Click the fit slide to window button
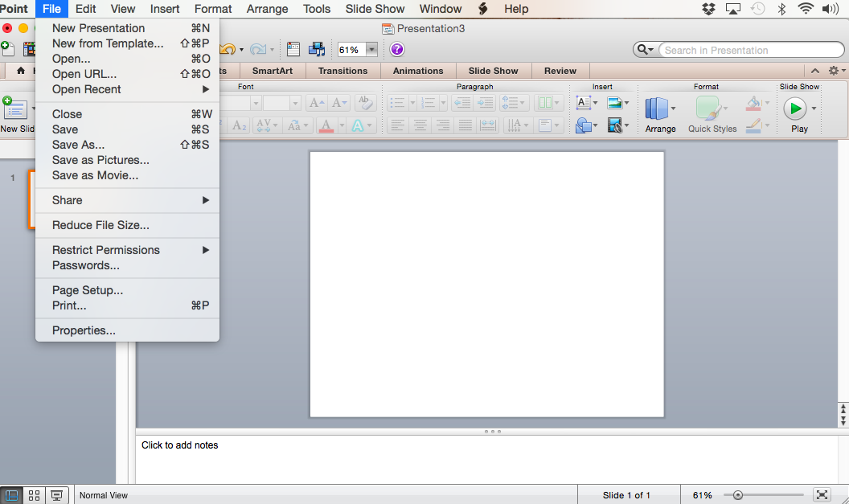The width and height of the screenshot is (849, 504). click(x=822, y=495)
